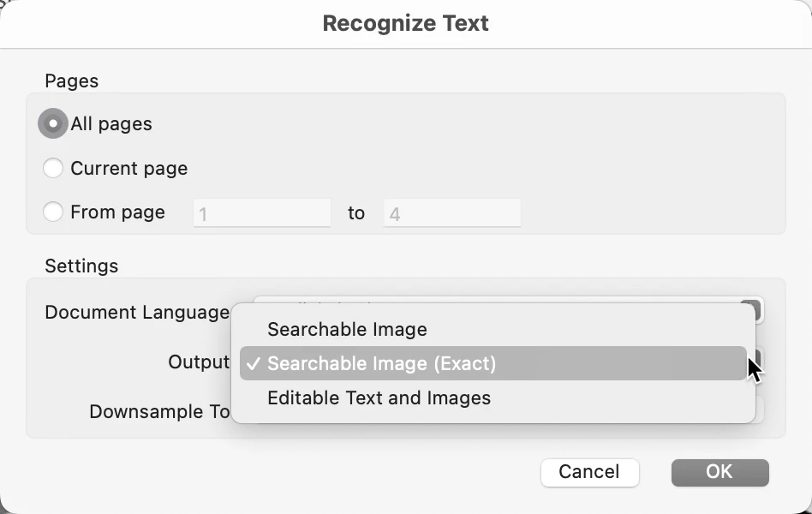Click the Recognize Text dialog title
Viewport: 812px width, 514px height.
click(405, 23)
